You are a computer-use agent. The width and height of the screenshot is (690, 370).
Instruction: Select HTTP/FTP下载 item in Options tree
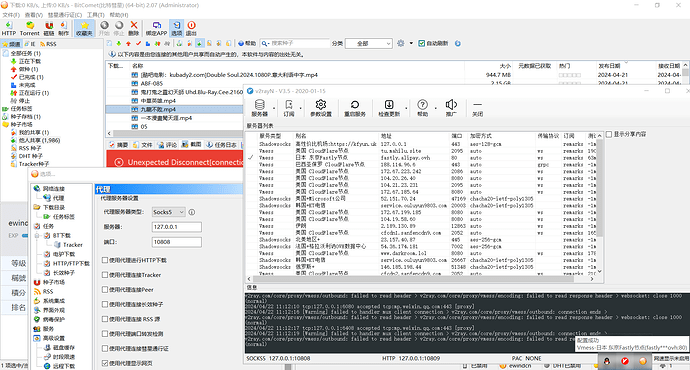pyautogui.click(x=71, y=264)
